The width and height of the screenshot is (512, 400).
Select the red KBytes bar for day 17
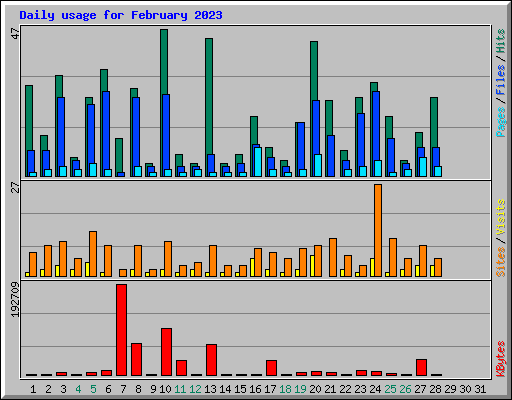point(271,368)
